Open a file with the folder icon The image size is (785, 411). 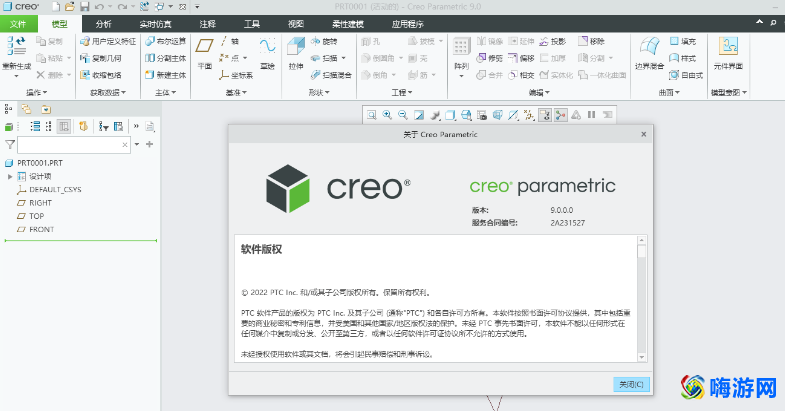coord(70,7)
